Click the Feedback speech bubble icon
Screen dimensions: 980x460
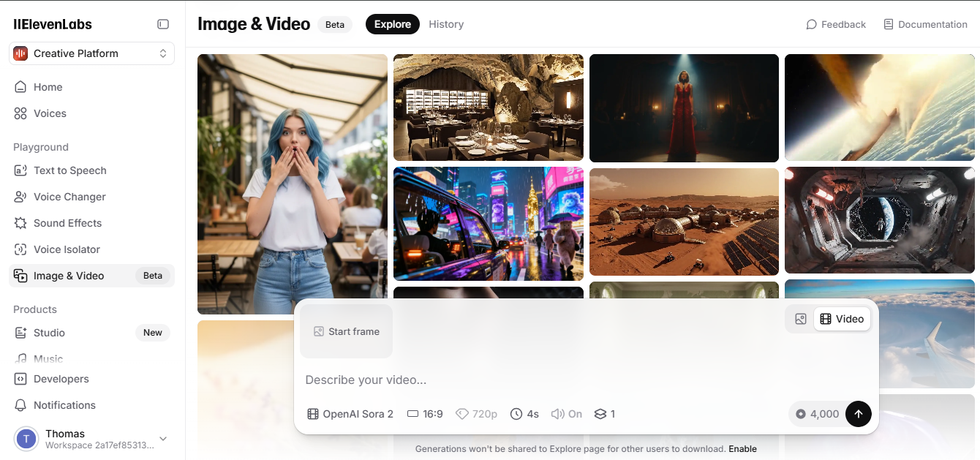pyautogui.click(x=811, y=24)
